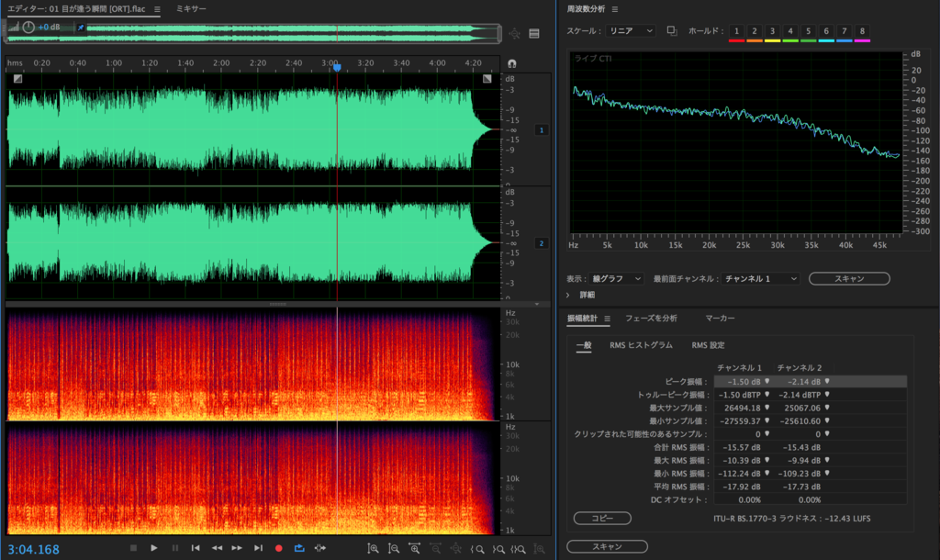This screenshot has height=560, width=940.
Task: Zoom in at out point
Action: pos(498,549)
